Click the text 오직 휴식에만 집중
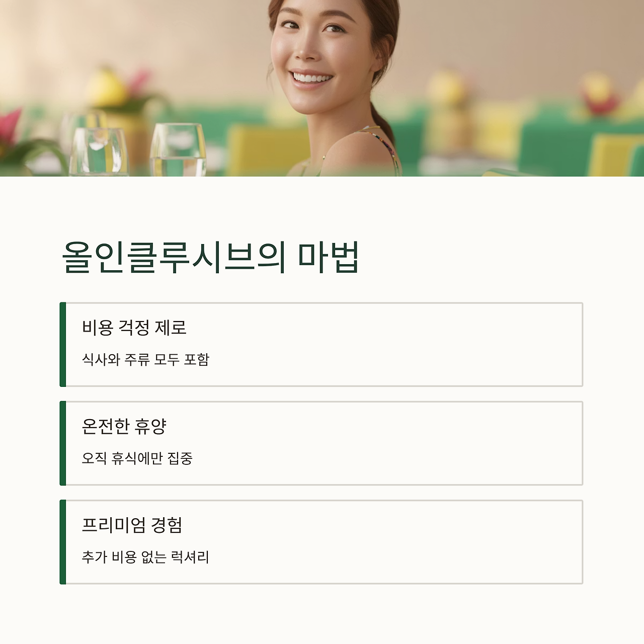The height and width of the screenshot is (644, 644). [x=137, y=458]
